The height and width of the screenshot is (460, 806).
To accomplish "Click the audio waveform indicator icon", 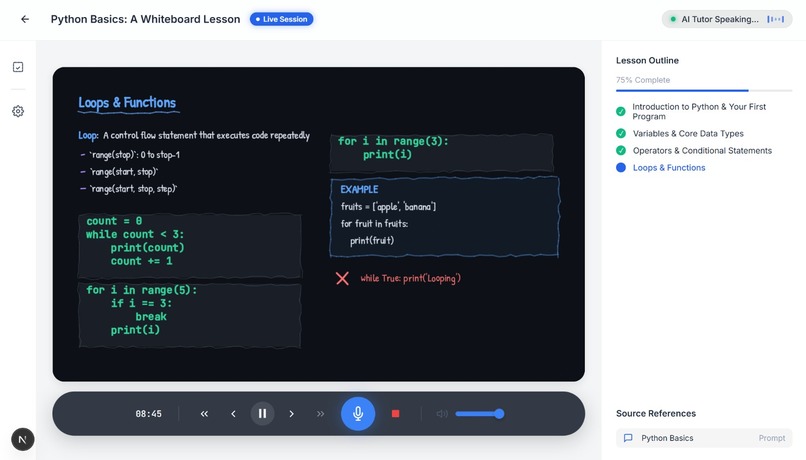I will point(776,19).
